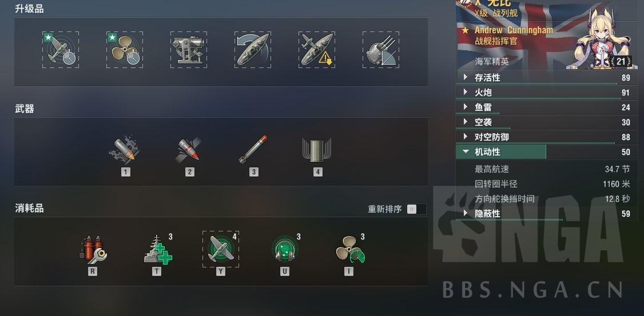Select the propeller engine boost modification slot
This screenshot has width=644, height=316.
(x=125, y=50)
